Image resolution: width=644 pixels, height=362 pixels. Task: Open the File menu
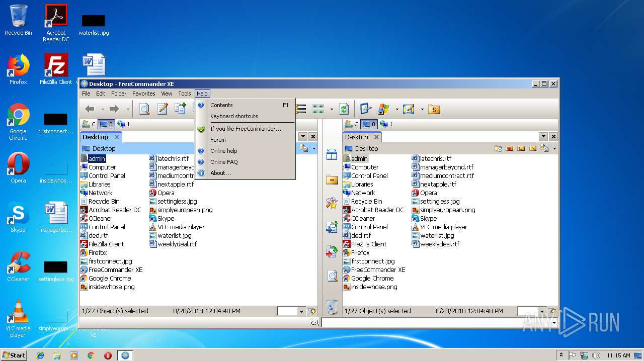(x=86, y=94)
